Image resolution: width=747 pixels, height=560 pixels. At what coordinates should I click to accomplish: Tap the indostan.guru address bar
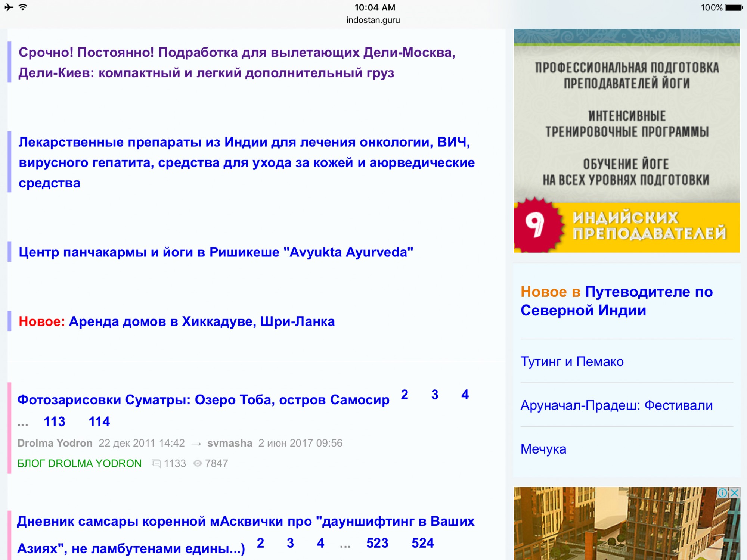pyautogui.click(x=373, y=20)
